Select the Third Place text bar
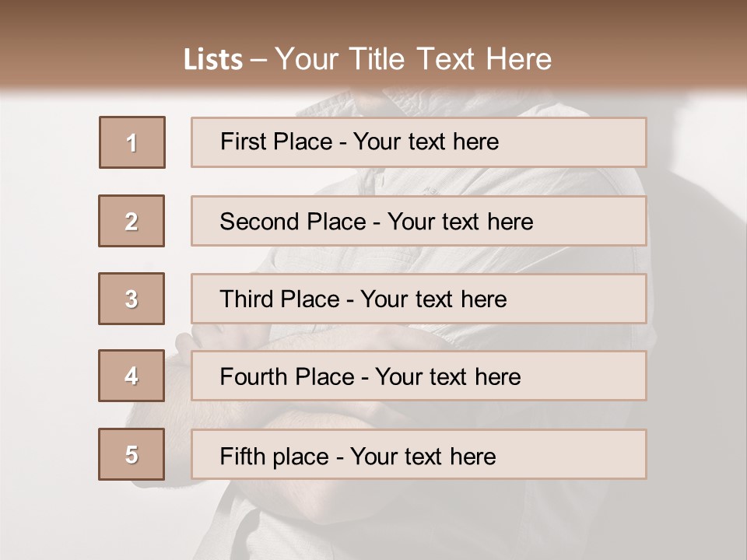The height and width of the screenshot is (560, 747). click(x=419, y=299)
